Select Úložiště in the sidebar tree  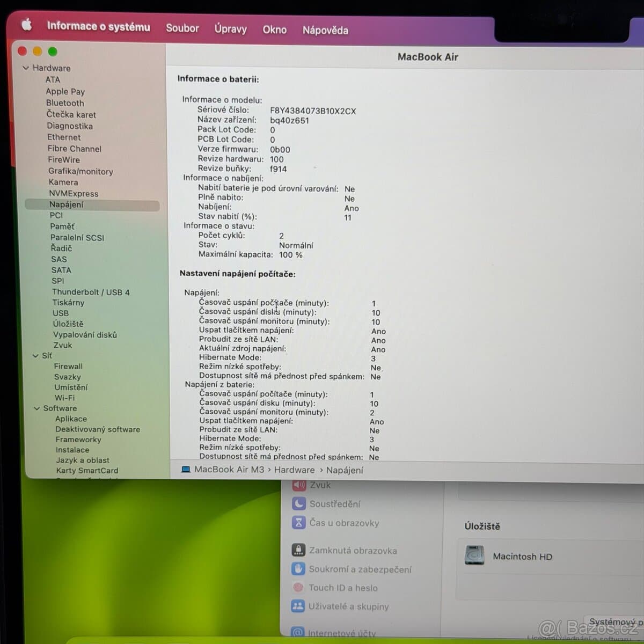[x=68, y=324]
